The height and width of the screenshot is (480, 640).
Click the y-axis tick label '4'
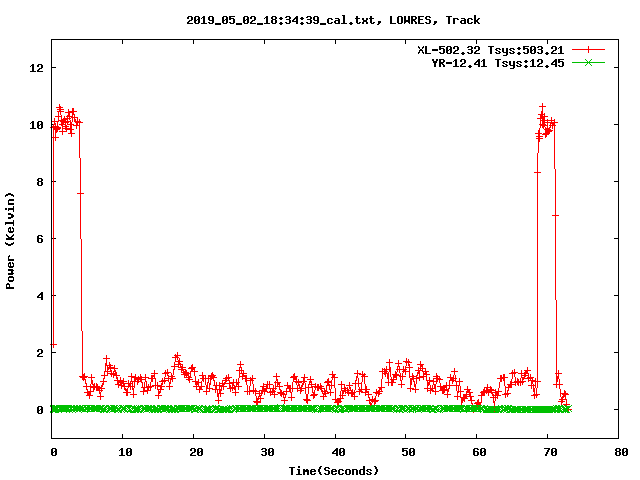(40, 296)
